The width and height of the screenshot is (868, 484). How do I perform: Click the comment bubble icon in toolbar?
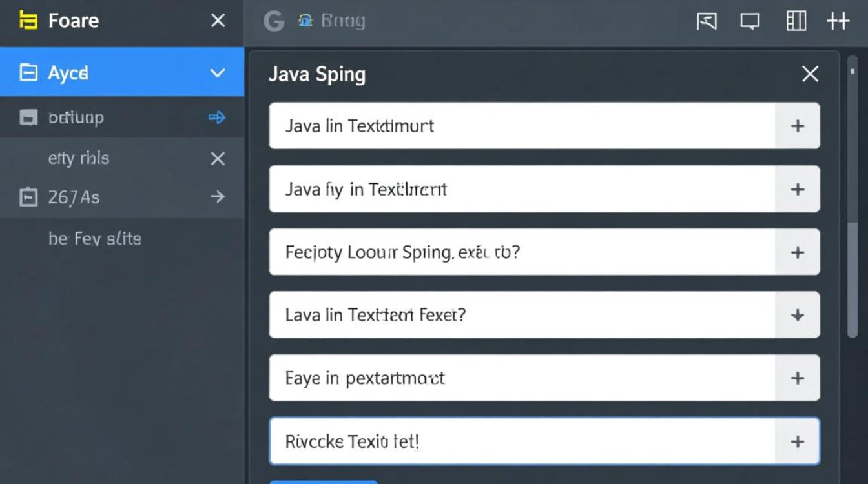tap(750, 22)
